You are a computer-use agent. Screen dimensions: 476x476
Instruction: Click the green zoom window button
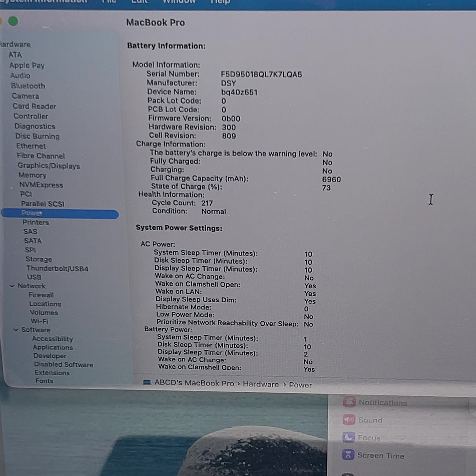(x=13, y=21)
